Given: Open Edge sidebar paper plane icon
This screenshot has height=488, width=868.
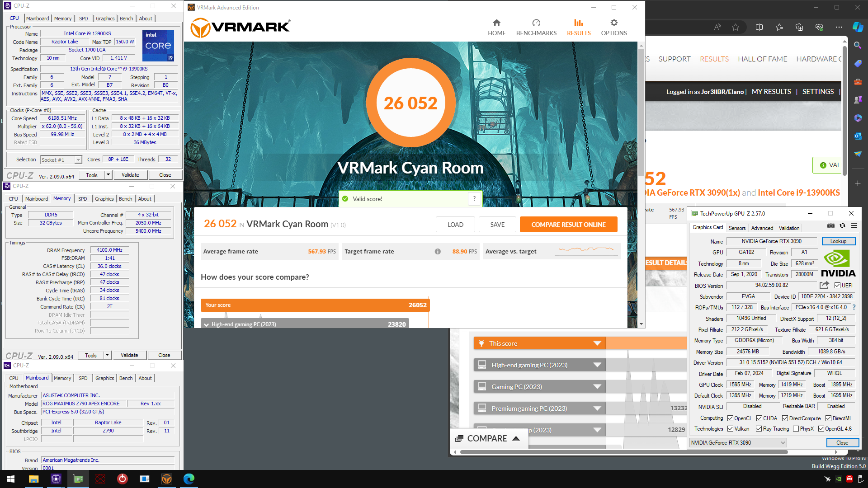Looking at the screenshot, I should [x=858, y=154].
